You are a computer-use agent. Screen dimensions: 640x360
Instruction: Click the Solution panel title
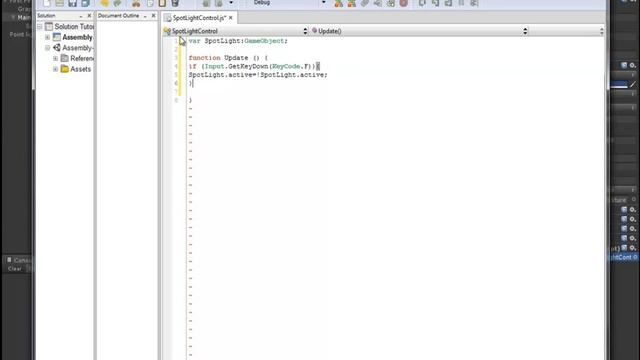tap(47, 16)
